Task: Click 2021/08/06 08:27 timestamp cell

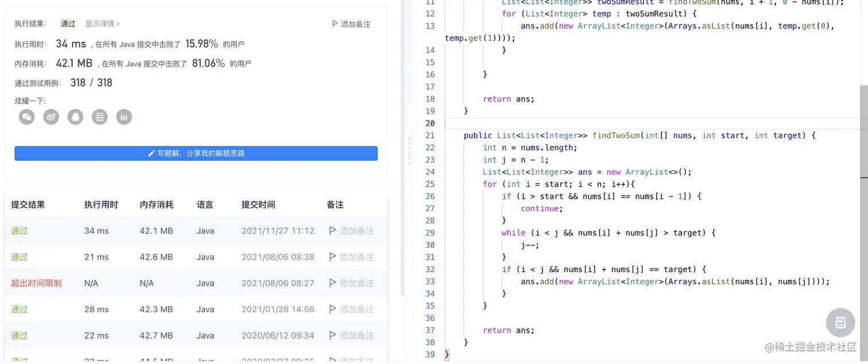Action: 278,283
